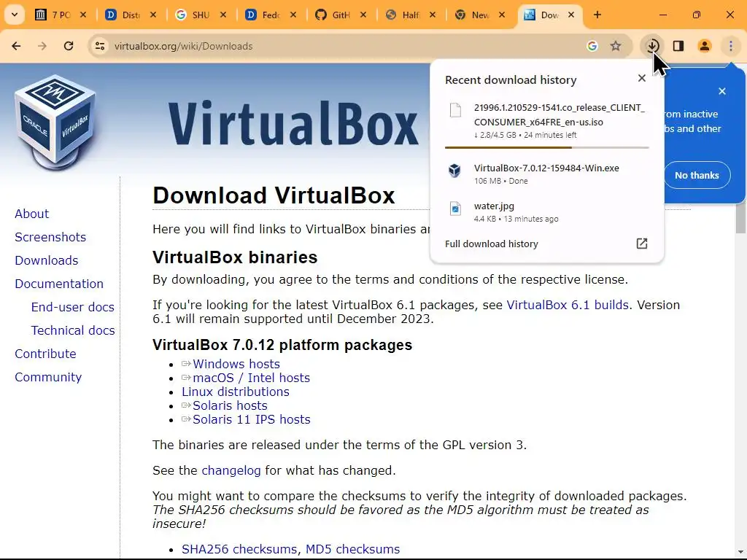Open Chrome three-dot menu
Screen dimensions: 747x560
click(x=731, y=46)
